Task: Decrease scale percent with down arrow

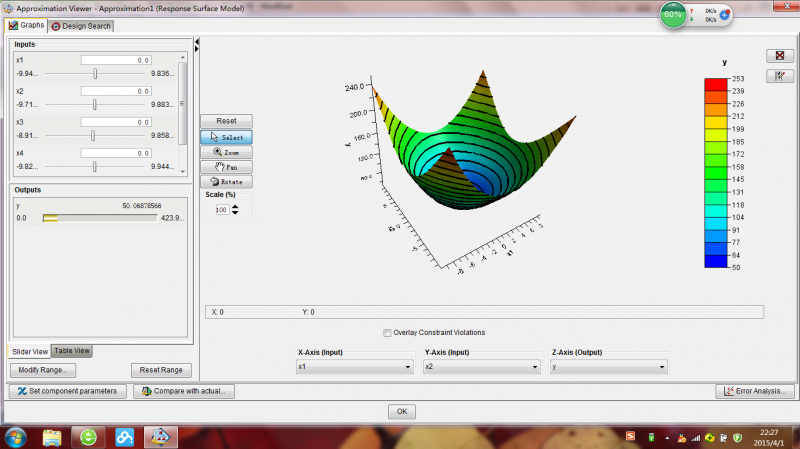Action: pos(235,212)
